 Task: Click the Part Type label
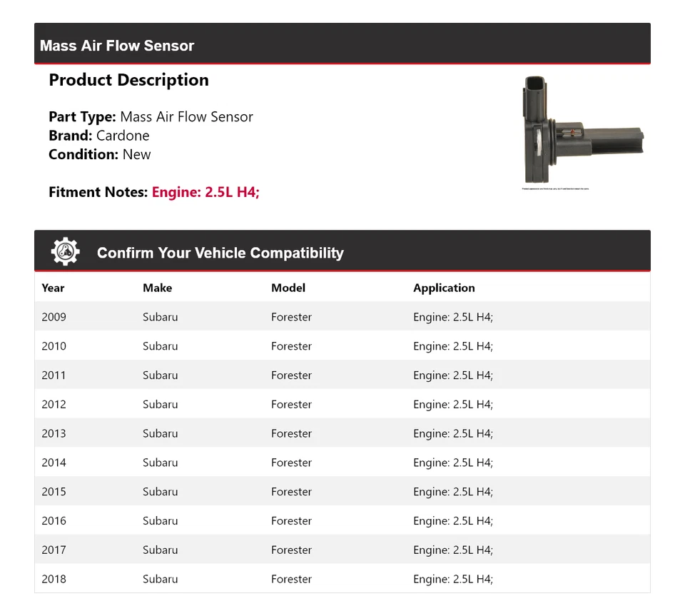point(82,117)
